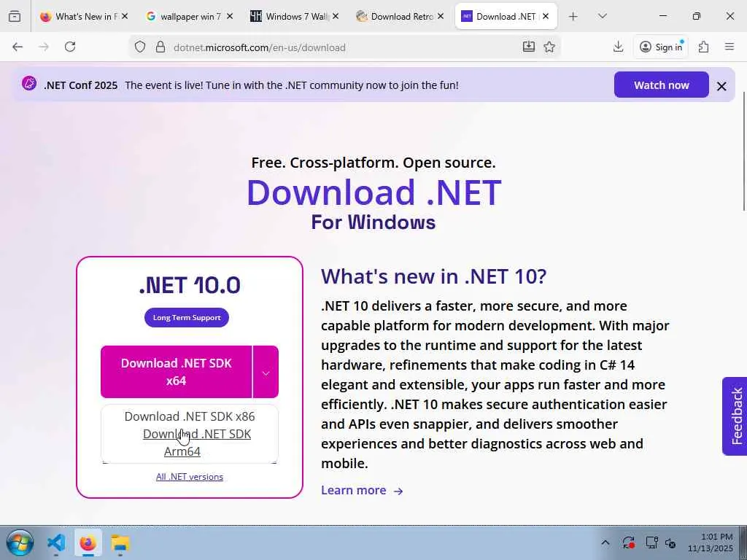Viewport: 747px width, 560px height.
Task: List all tabs with the chevron
Action: 602,17
